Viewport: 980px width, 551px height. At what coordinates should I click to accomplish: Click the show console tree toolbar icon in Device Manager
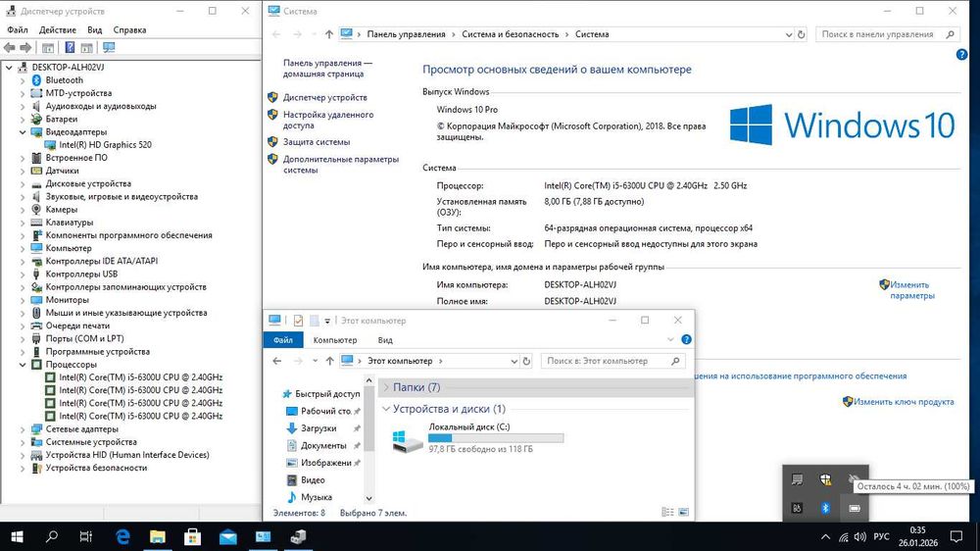pos(48,47)
